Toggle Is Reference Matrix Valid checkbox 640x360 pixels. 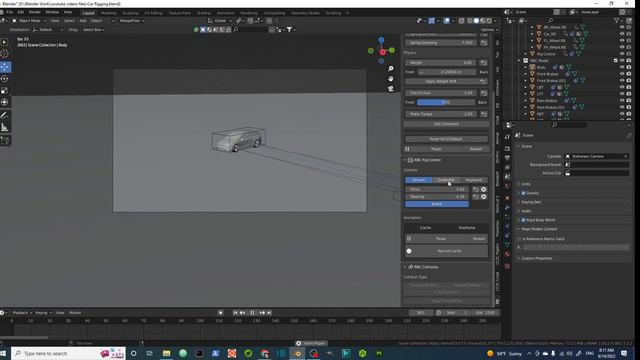519,239
